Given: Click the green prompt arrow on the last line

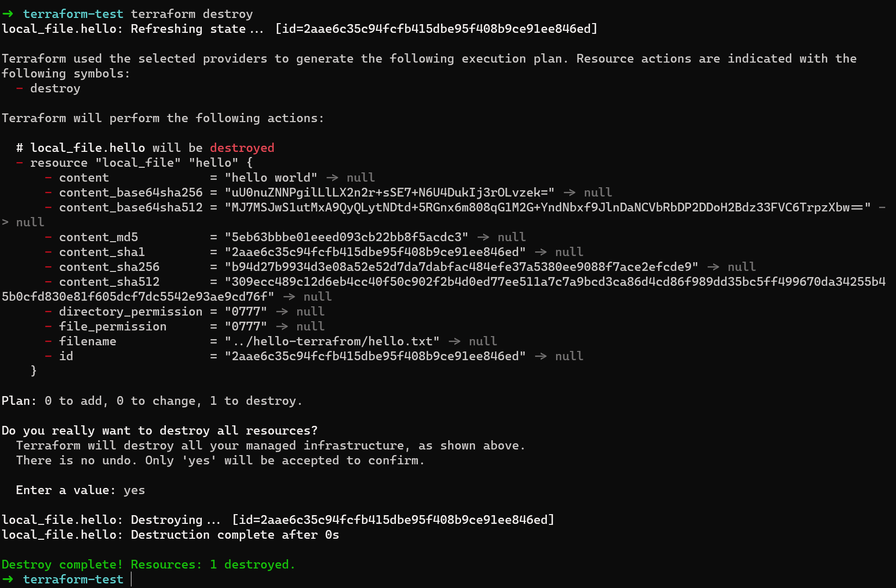Looking at the screenshot, I should pyautogui.click(x=8, y=579).
